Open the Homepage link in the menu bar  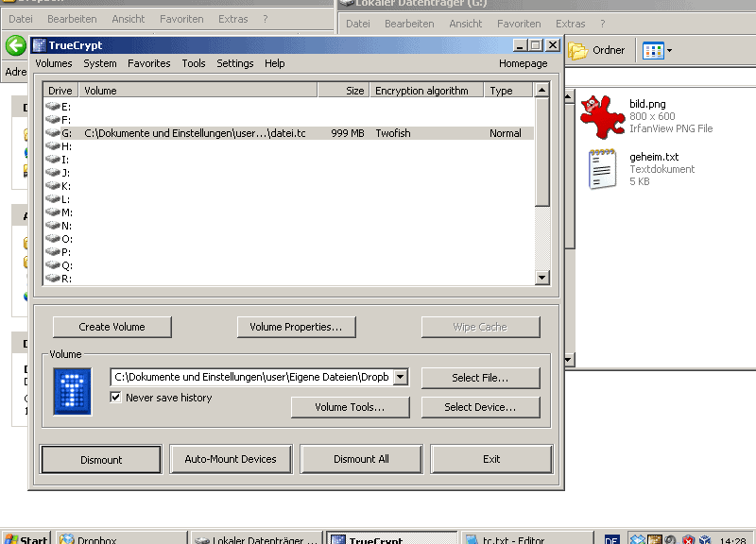524,63
